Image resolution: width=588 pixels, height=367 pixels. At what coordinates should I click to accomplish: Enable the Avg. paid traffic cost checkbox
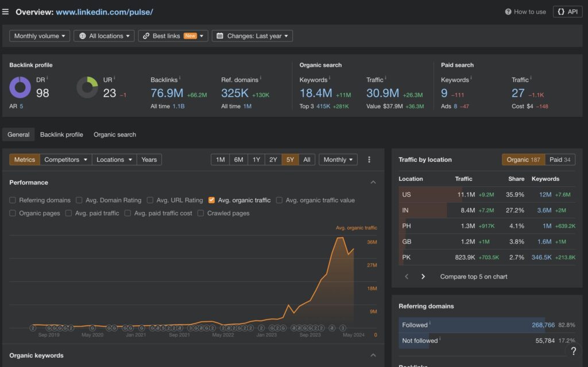(127, 213)
